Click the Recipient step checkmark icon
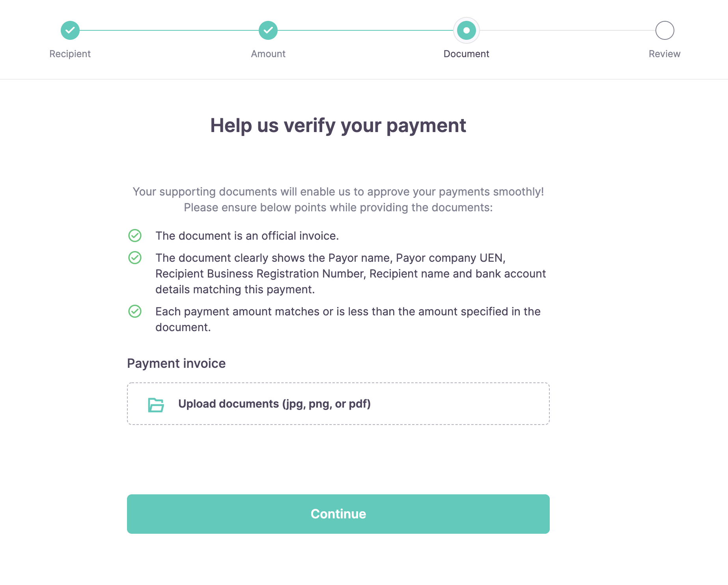This screenshot has height=585, width=728. click(70, 30)
